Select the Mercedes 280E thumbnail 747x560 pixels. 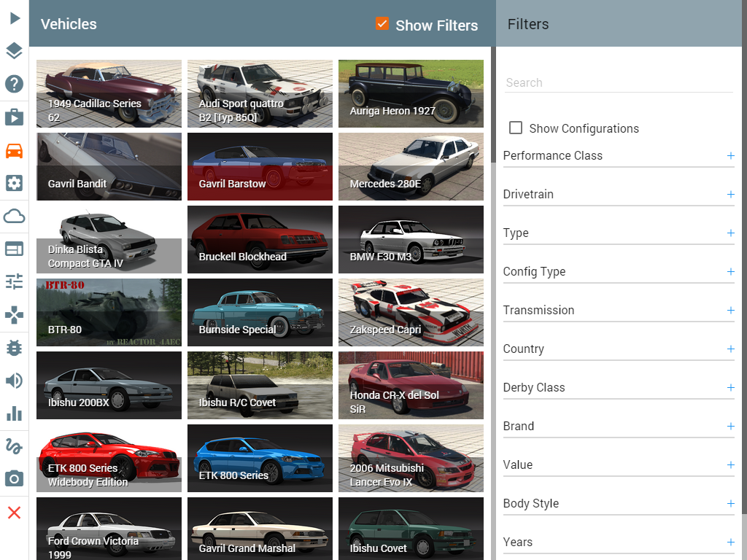click(x=411, y=167)
